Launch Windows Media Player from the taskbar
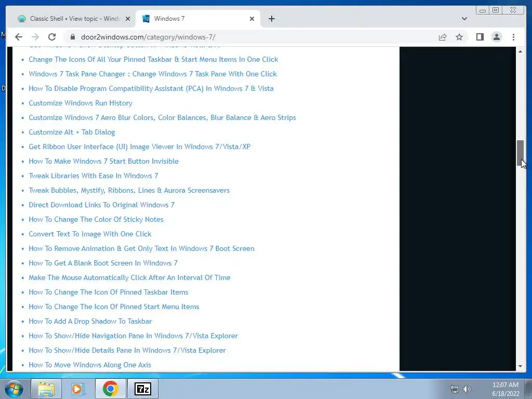This screenshot has width=532, height=399. [78, 389]
